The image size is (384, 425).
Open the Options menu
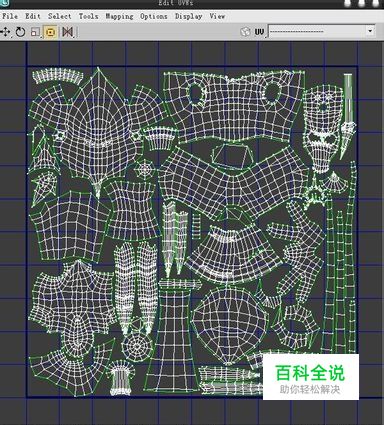click(x=154, y=16)
